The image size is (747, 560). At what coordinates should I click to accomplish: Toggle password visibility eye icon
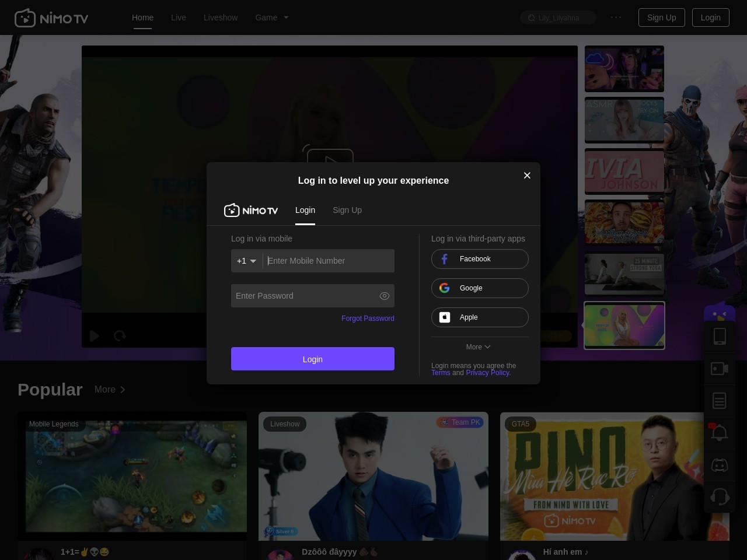click(x=384, y=296)
